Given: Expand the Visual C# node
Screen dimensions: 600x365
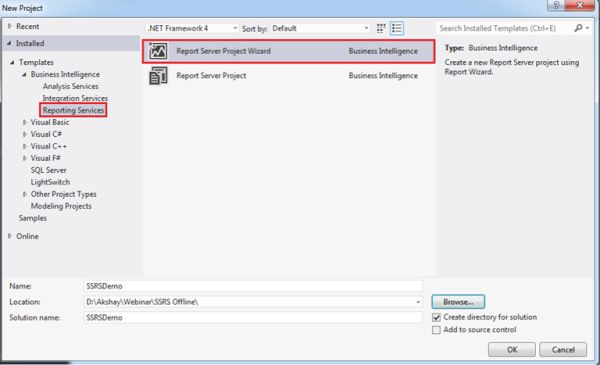Looking at the screenshot, I should pos(24,134).
